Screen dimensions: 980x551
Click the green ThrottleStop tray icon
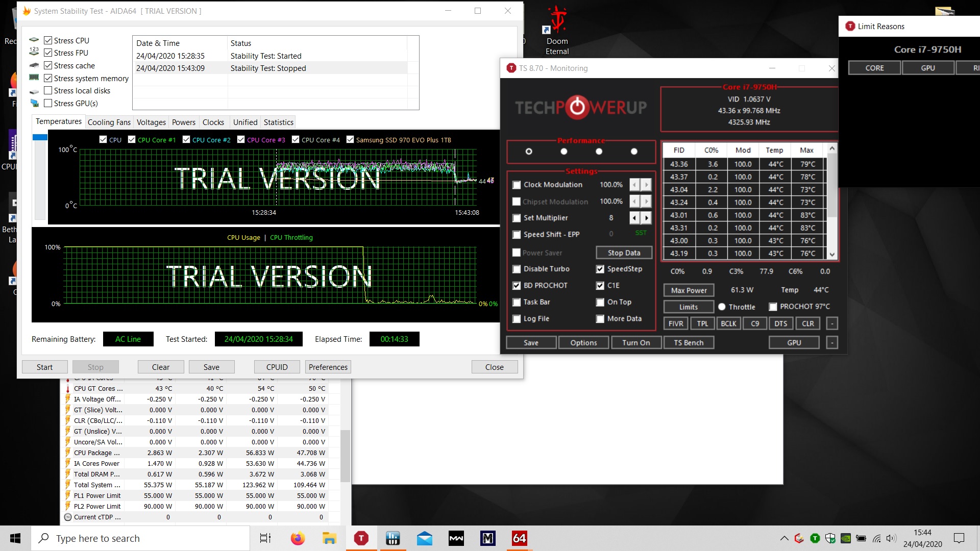point(815,538)
